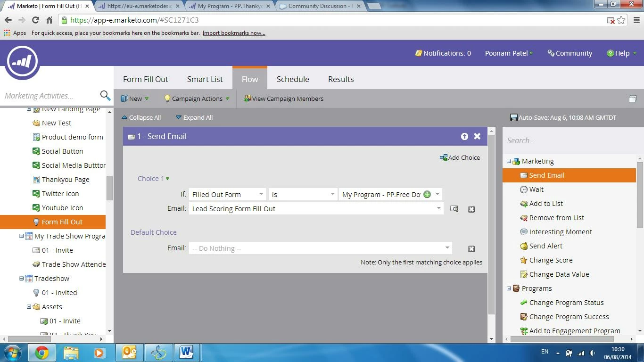Select Interesting Moment flow action
This screenshot has width=644, height=362.
(556, 232)
